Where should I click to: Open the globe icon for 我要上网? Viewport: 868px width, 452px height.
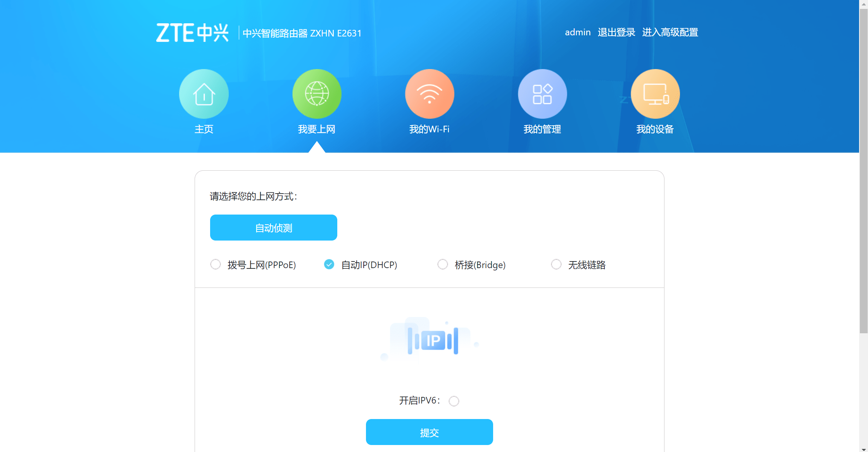pyautogui.click(x=317, y=94)
